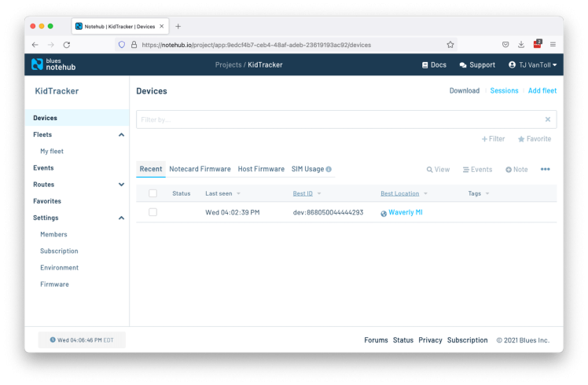Screen dimensions: 588x385
Task: Open the Sessions link
Action: point(504,90)
